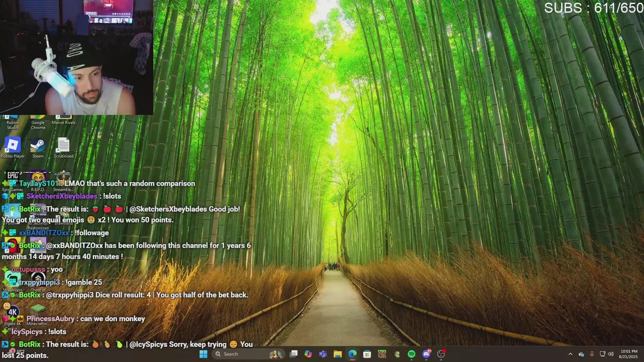This screenshot has width=644, height=362.
Task: Open volume speaker tray icon
Action: point(611,354)
